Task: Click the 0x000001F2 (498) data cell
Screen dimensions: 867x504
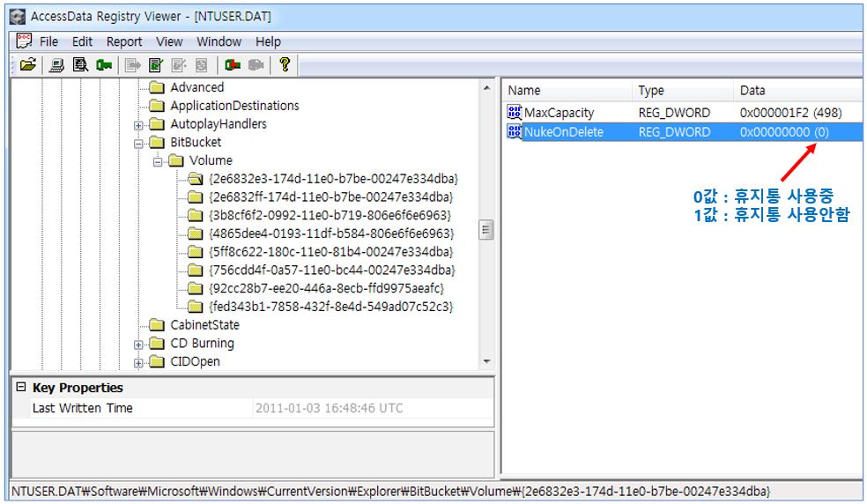Action: (x=790, y=113)
